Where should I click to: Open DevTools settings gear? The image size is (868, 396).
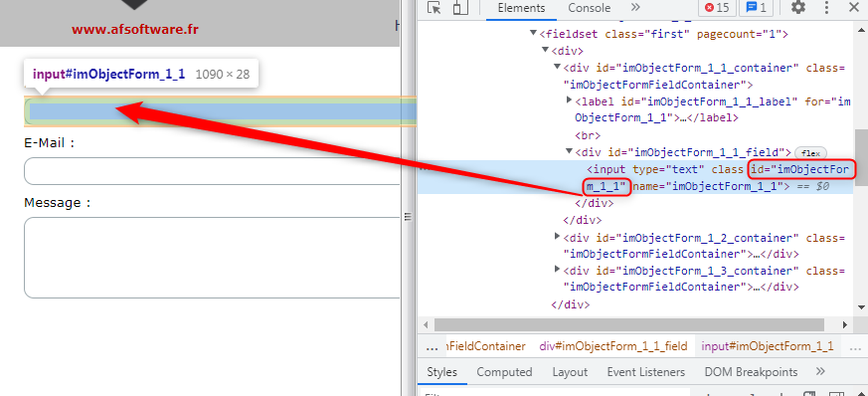click(797, 8)
